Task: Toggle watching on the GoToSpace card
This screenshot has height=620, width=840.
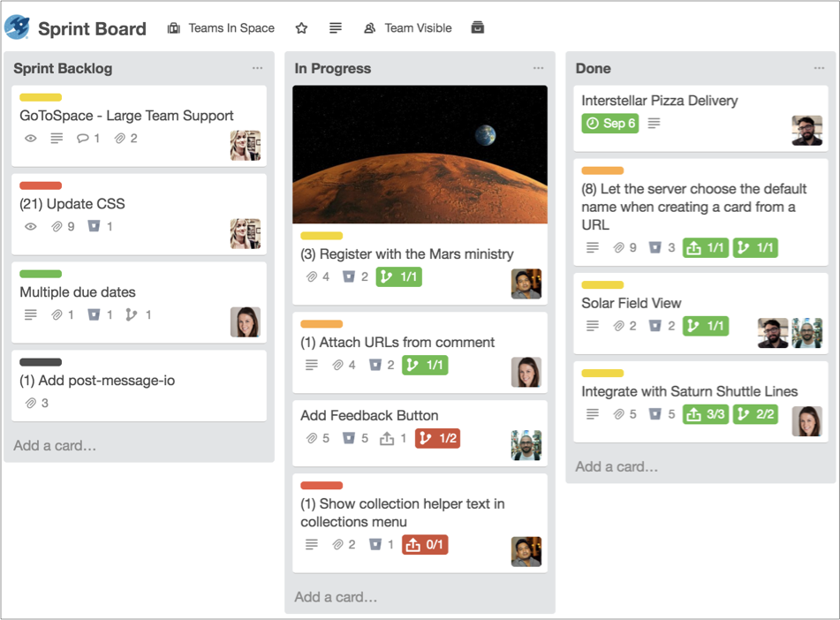Action: 29,139
